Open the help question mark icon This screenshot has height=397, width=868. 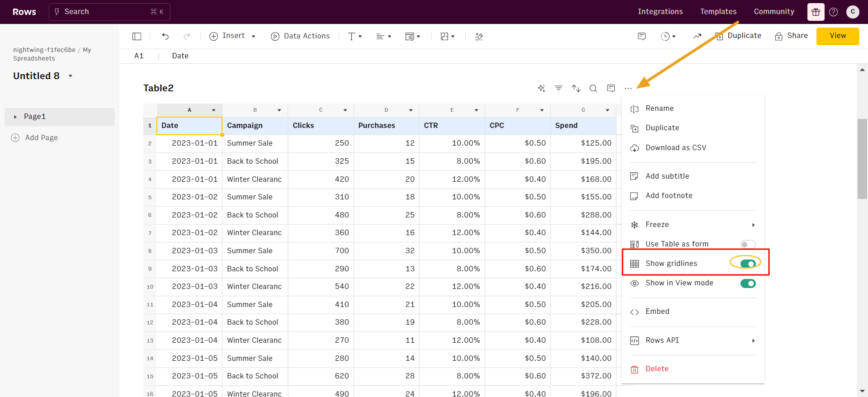coord(834,12)
